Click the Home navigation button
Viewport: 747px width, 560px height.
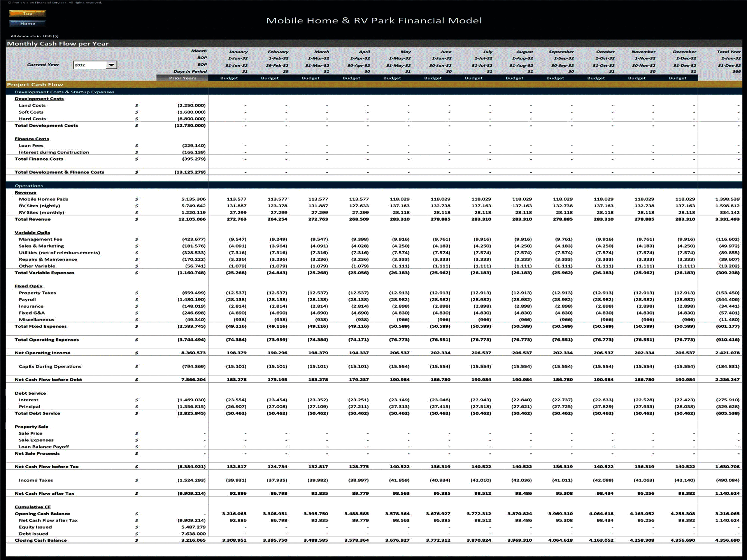tap(27, 23)
